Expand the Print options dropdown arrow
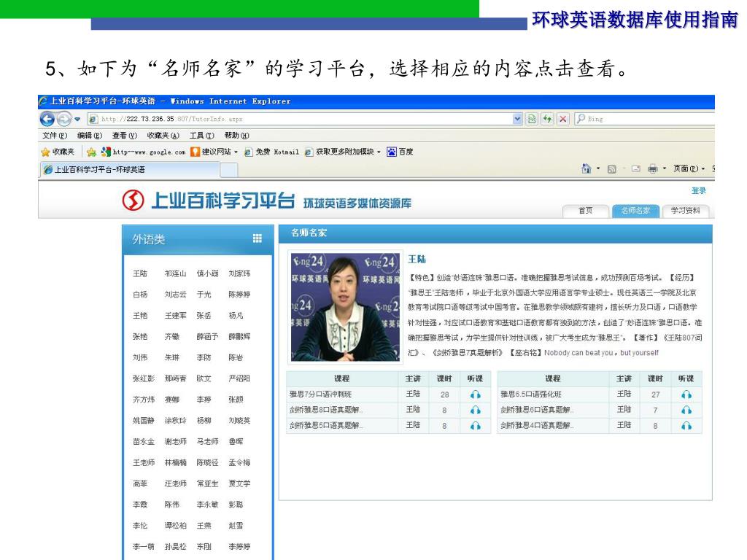This screenshot has width=747, height=560. [664, 168]
